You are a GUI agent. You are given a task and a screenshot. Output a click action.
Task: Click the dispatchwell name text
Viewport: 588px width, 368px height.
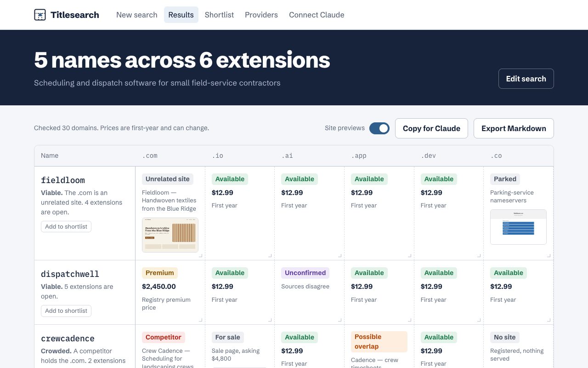pos(70,274)
